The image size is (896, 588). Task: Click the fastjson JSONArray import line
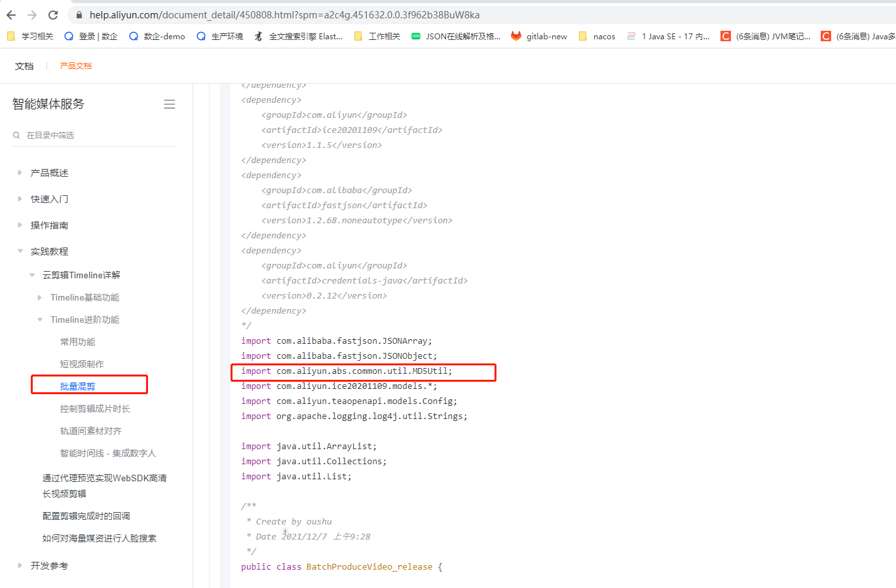click(337, 341)
